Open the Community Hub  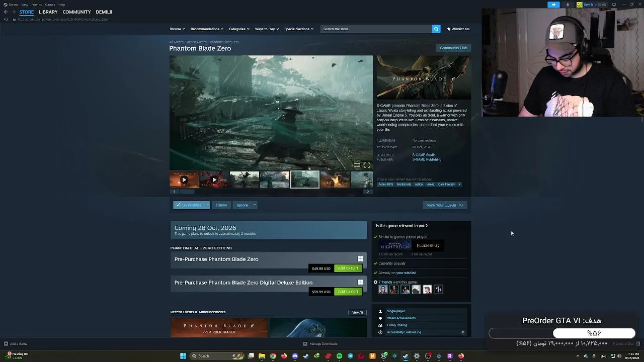coord(453,48)
